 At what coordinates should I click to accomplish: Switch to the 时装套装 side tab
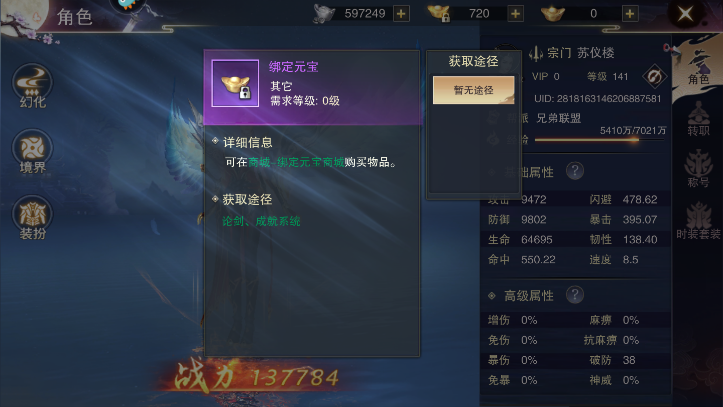point(698,221)
